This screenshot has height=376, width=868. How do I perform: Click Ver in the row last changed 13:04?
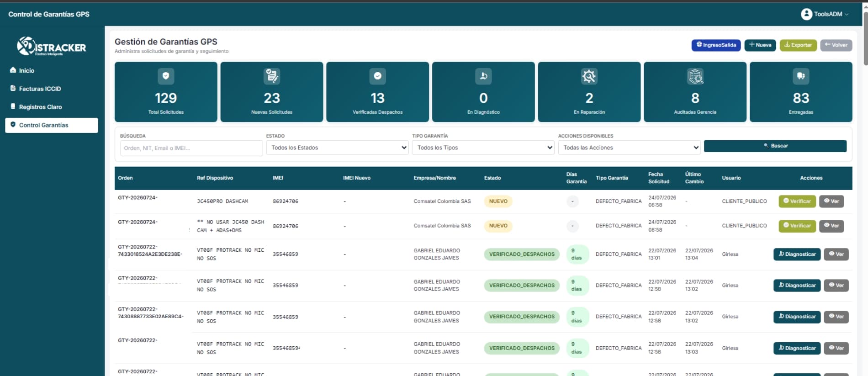[x=836, y=254]
